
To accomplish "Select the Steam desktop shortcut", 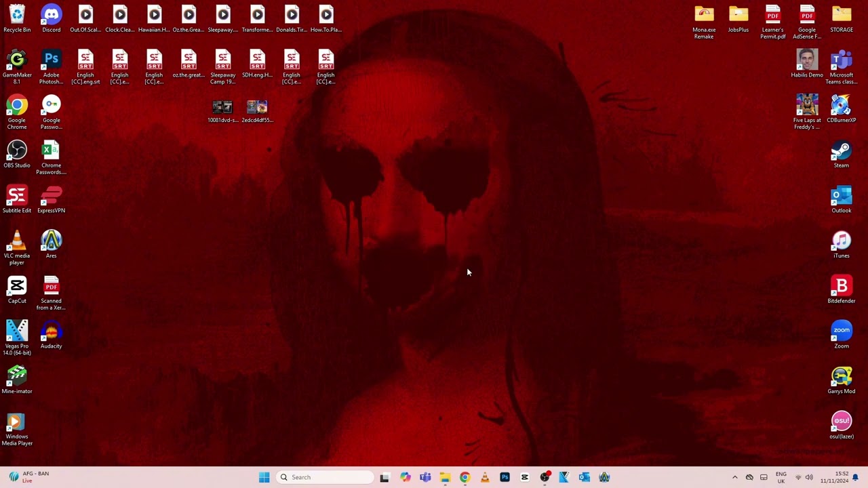I will pos(841,155).
